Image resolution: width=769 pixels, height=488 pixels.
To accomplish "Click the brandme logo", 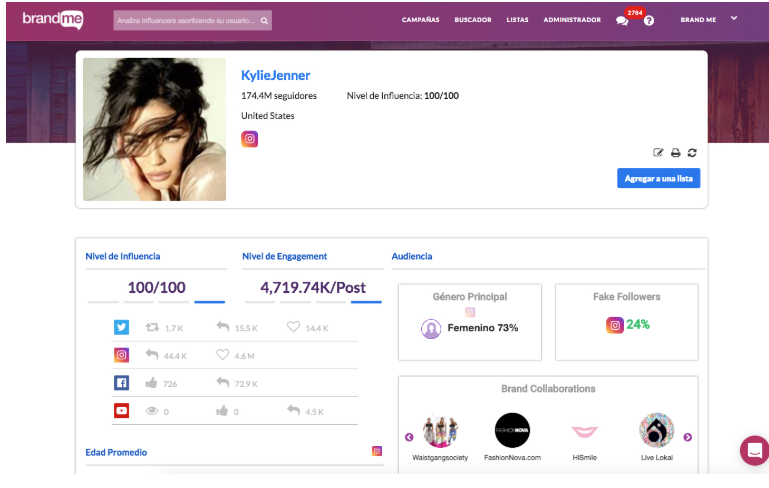I will [x=53, y=20].
